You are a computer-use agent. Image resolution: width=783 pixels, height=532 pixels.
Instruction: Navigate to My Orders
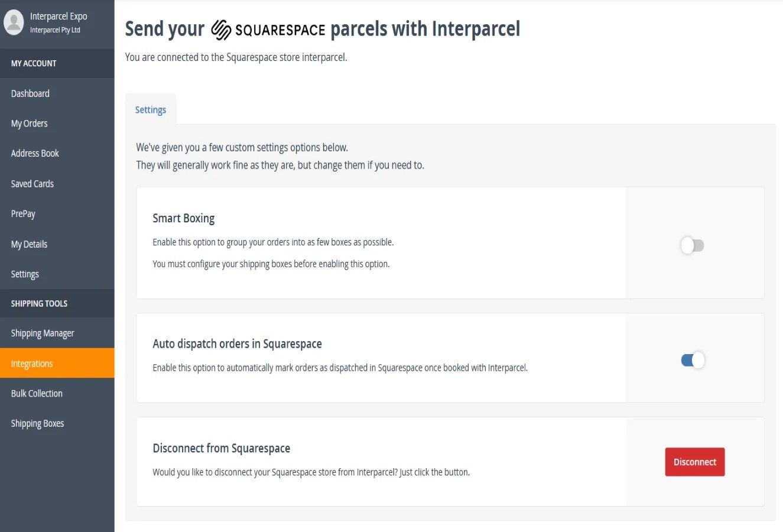(29, 123)
